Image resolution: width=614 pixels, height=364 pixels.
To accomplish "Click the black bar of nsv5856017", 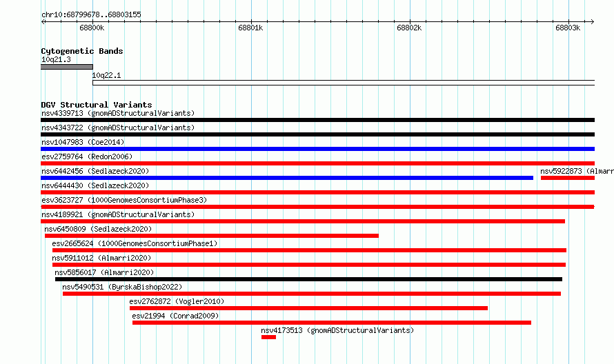I will (x=308, y=279).
